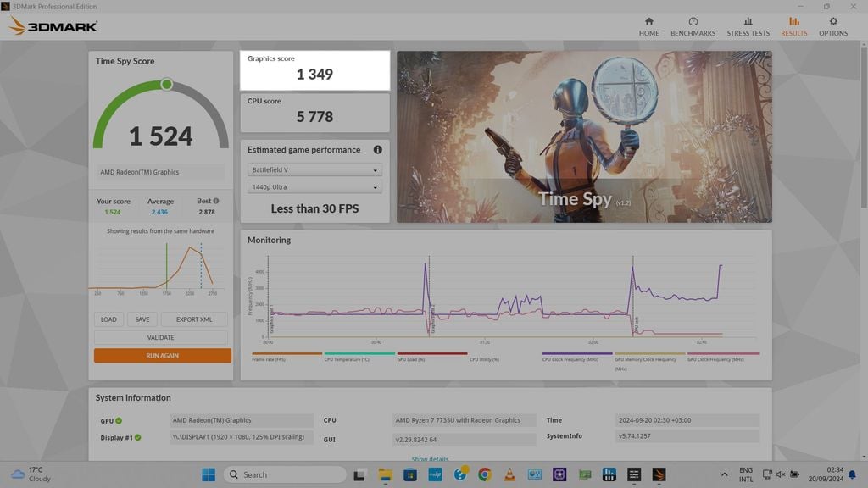
Task: Show estimated game performance info icon
Action: click(x=377, y=149)
